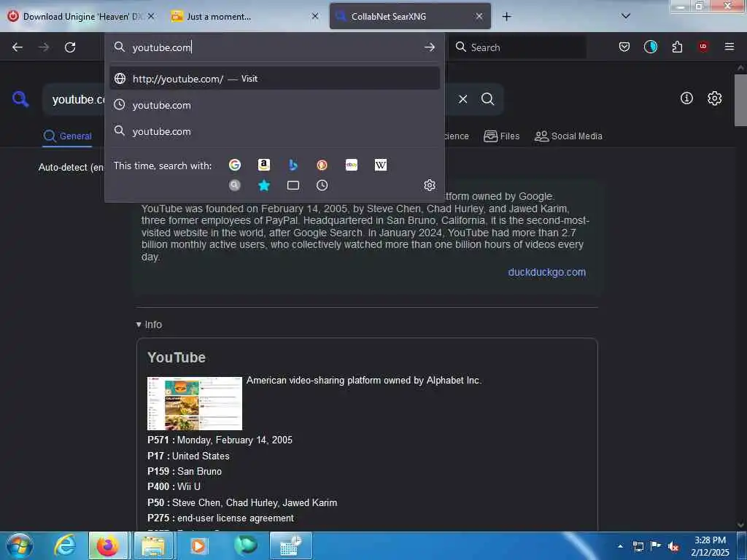Viewport: 747px width, 560px height.
Task: Open the uBlock Origin extension icon
Action: (703, 47)
